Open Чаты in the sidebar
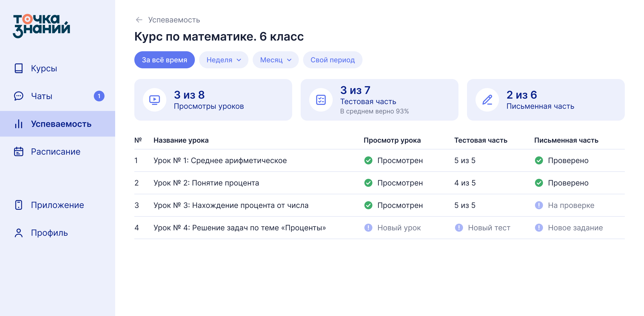Viewport: 644px width, 316px height. click(x=58, y=96)
